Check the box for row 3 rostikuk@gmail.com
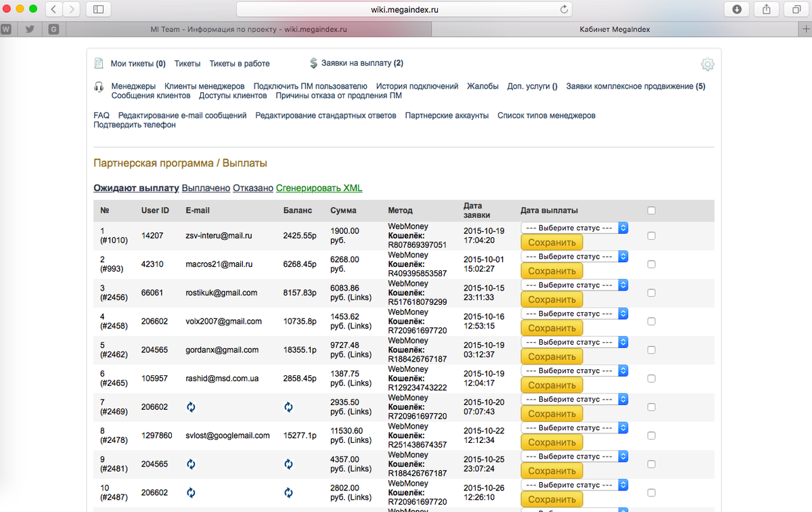 [651, 293]
